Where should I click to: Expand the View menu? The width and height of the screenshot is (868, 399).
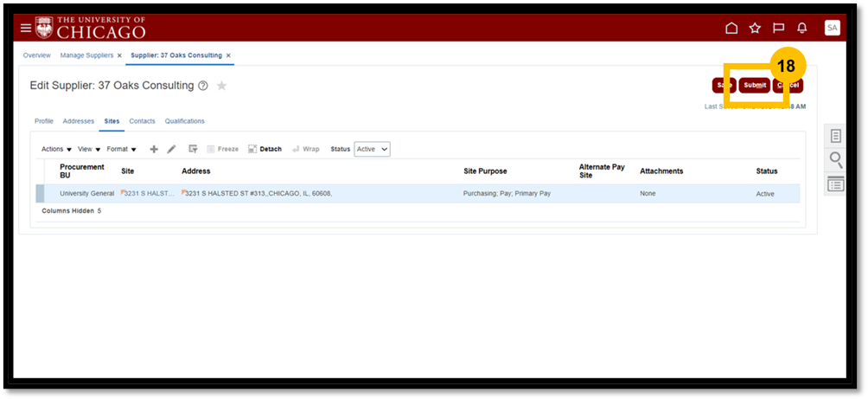(x=89, y=149)
